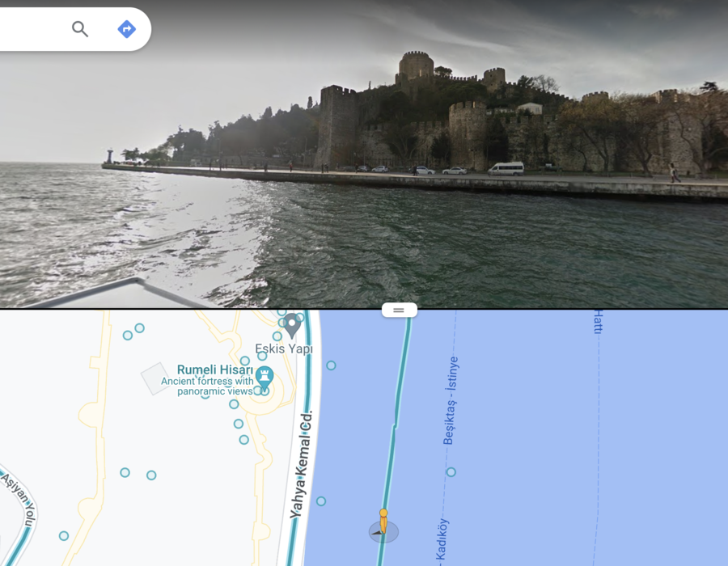Image resolution: width=728 pixels, height=566 pixels.
Task: Click inside the search box field
Action: 32,29
